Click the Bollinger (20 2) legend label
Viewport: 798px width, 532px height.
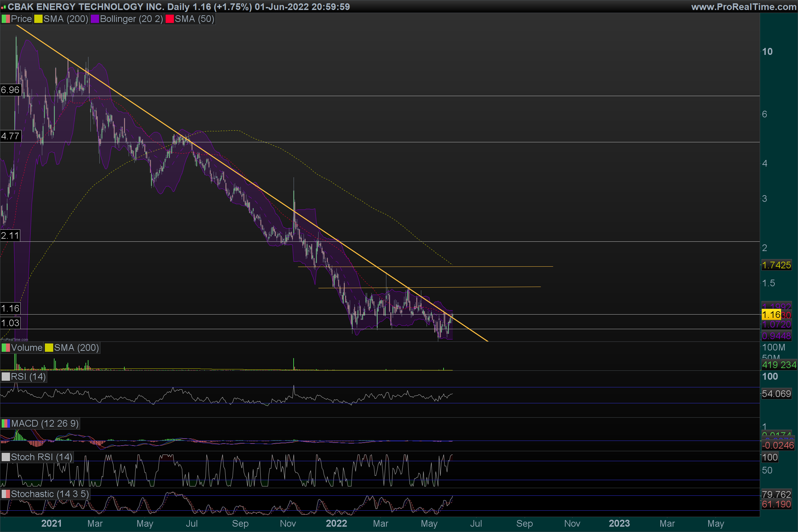pyautogui.click(x=131, y=19)
